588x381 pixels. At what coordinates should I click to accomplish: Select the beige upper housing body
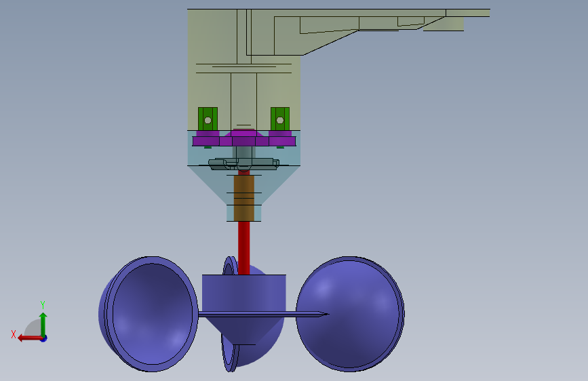coord(243,69)
